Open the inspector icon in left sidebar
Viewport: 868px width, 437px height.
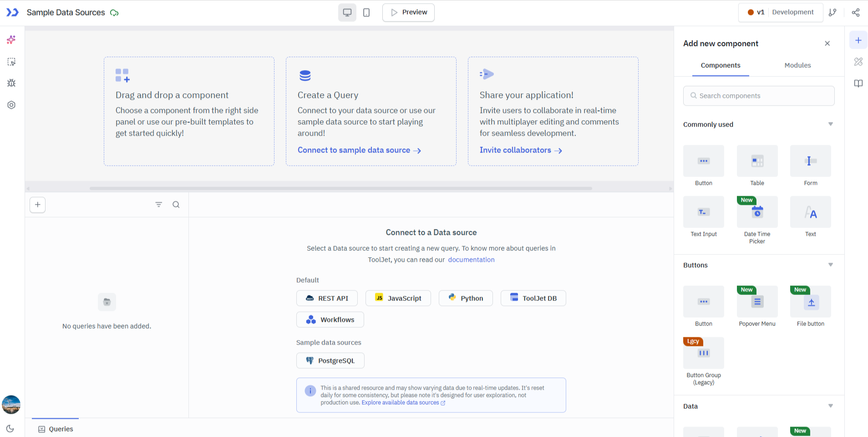click(x=11, y=61)
